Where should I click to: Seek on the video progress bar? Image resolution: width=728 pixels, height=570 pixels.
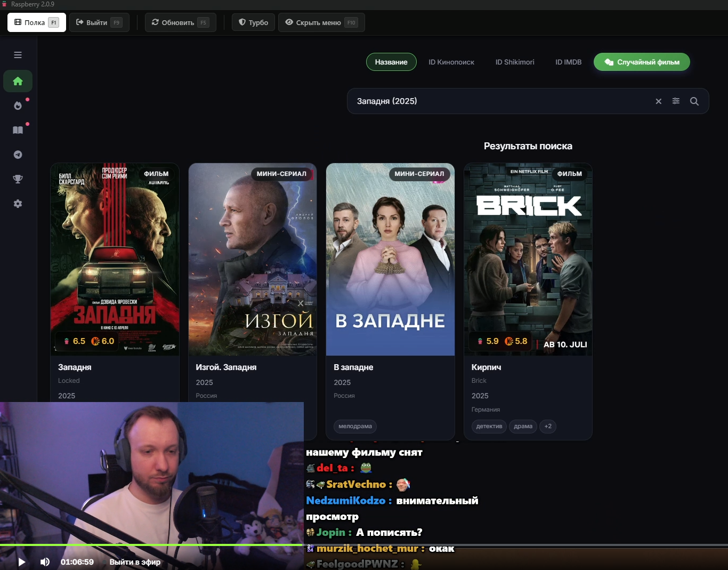tap(364, 545)
